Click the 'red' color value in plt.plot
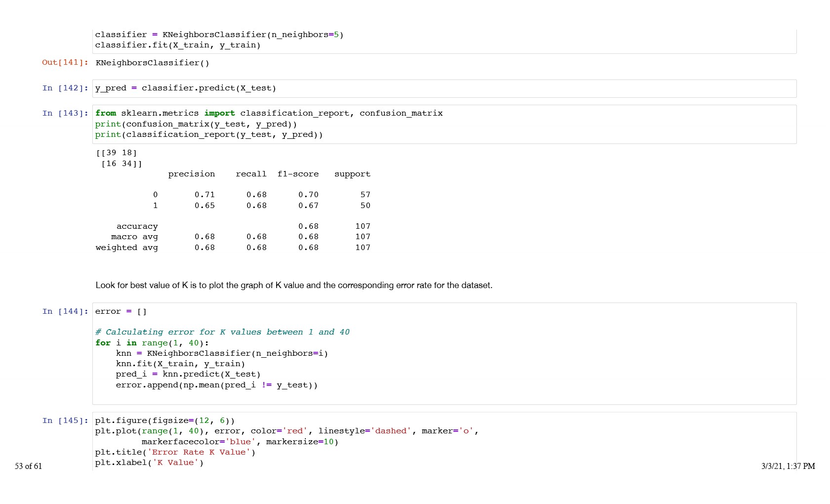Viewport: 830px width, 504px height. click(294, 431)
